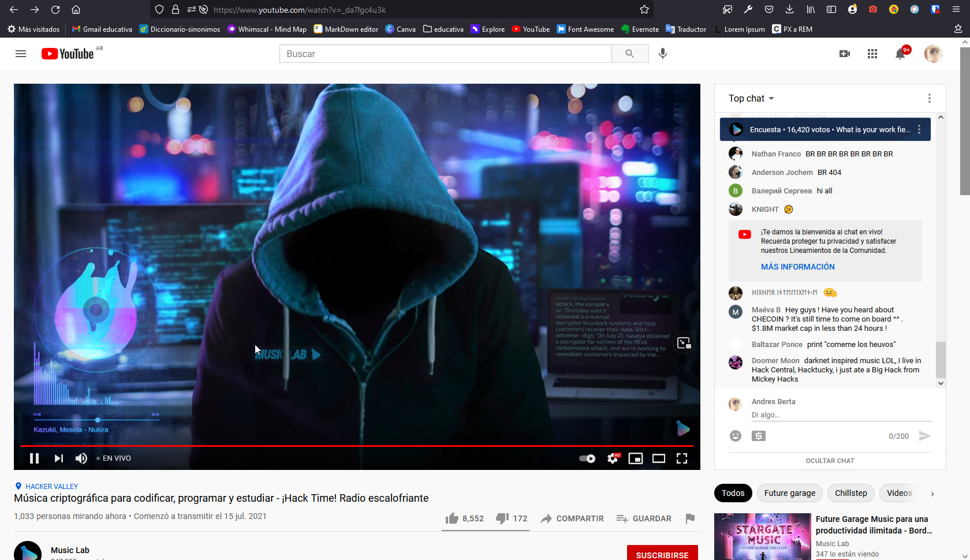The width and height of the screenshot is (970, 560).
Task: Click the search magnifier button
Action: (629, 54)
